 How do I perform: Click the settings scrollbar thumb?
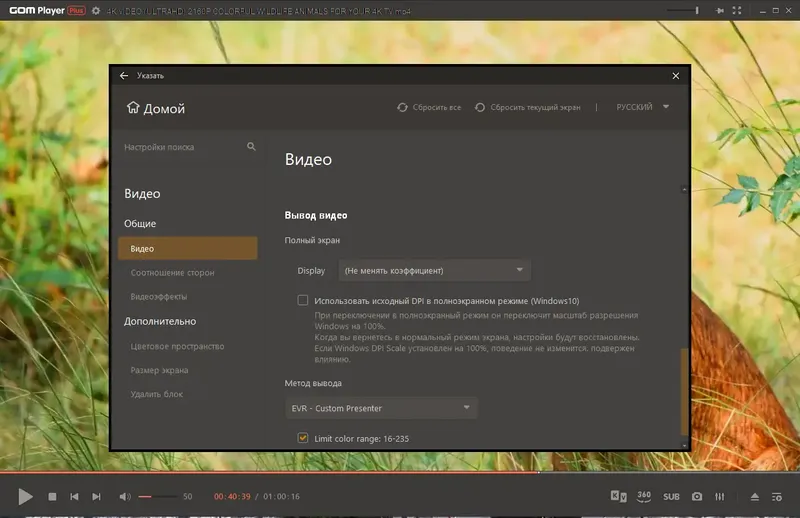[x=684, y=391]
